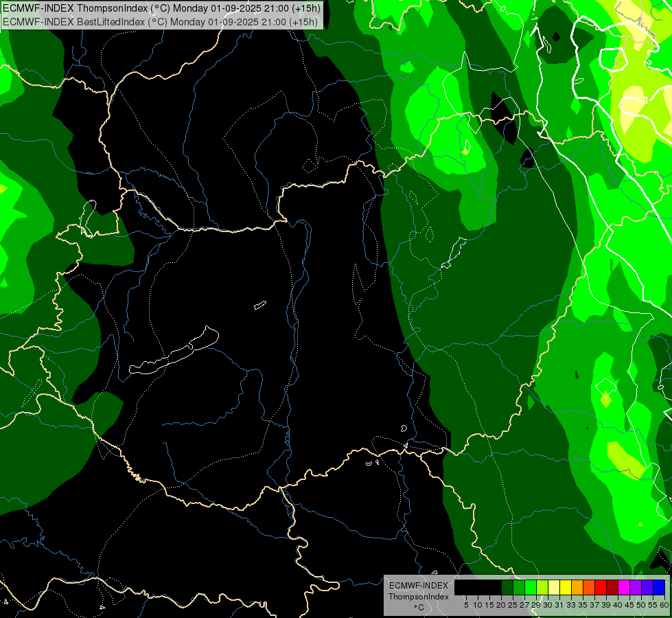Click the legend title 'ECMWF-INDEX'
Image resolution: width=672 pixels, height=618 pixels.
tap(419, 586)
